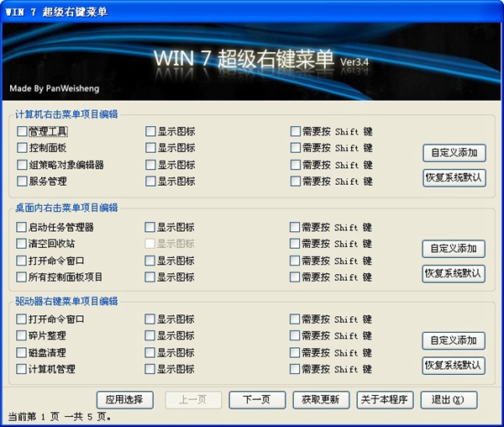Viewport: 504px width, 427px height.
Task: Exit the program with 退出(X)
Action: point(449,400)
